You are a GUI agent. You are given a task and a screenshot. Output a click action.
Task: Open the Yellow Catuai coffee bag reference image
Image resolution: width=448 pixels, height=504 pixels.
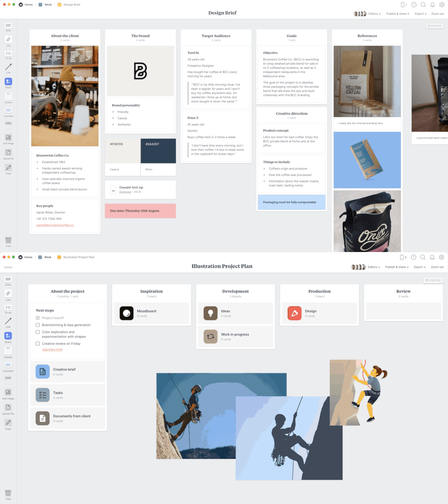(x=367, y=81)
